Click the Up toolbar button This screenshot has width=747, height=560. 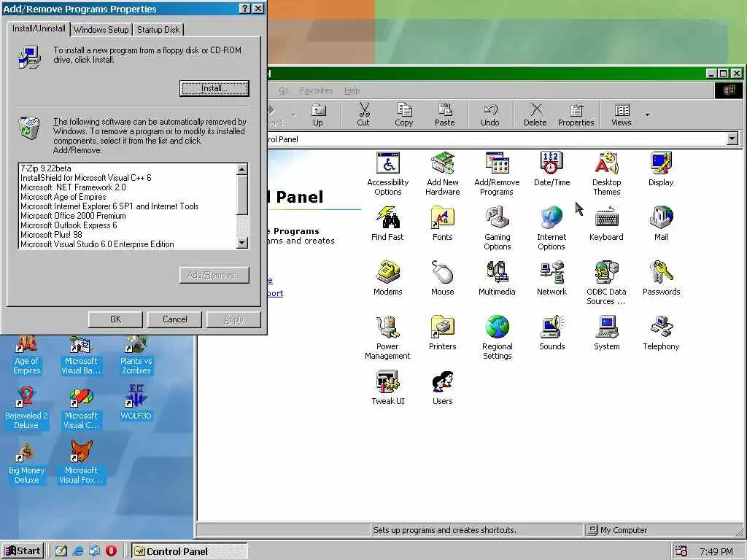[x=318, y=115]
